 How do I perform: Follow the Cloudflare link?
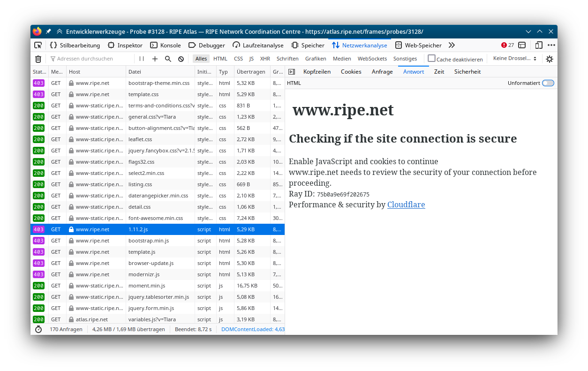tap(406, 204)
